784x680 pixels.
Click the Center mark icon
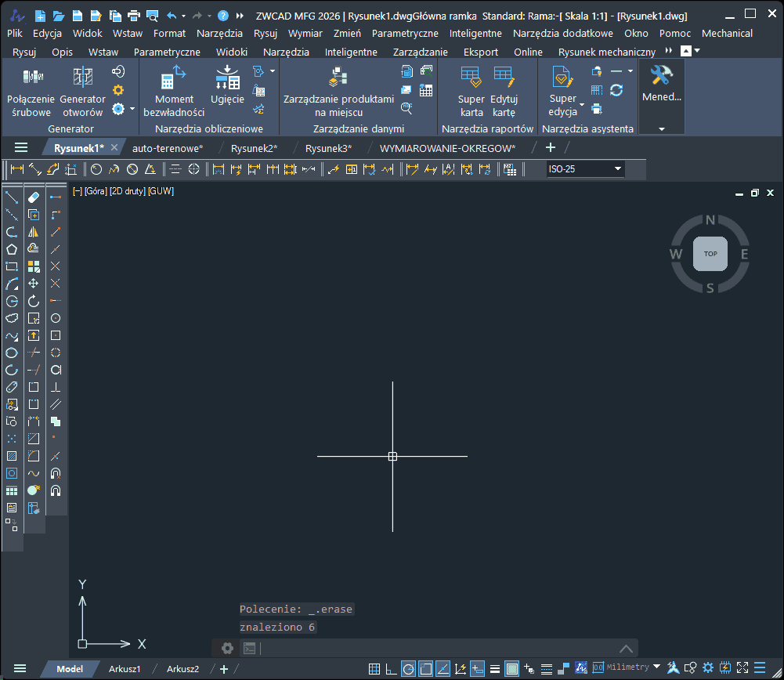pos(193,169)
